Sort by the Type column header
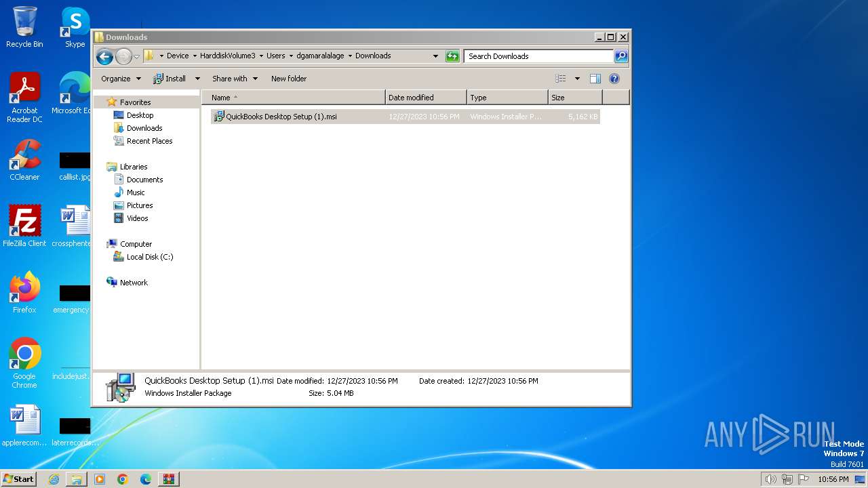Viewport: 868px width, 488px height. coord(507,98)
